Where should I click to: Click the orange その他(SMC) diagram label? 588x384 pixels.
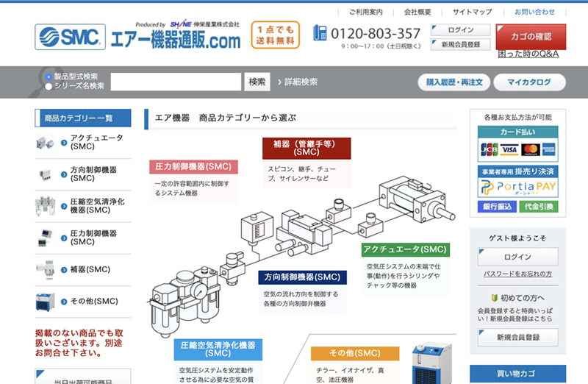(355, 353)
